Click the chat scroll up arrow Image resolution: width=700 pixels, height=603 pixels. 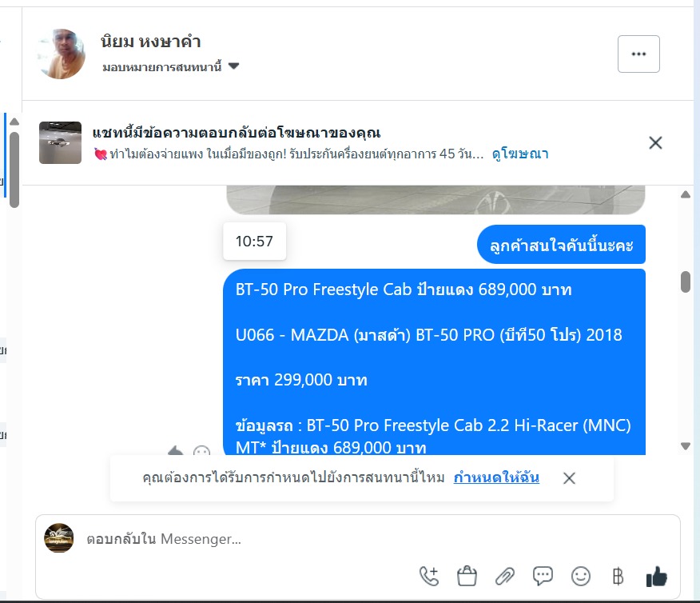(686, 194)
